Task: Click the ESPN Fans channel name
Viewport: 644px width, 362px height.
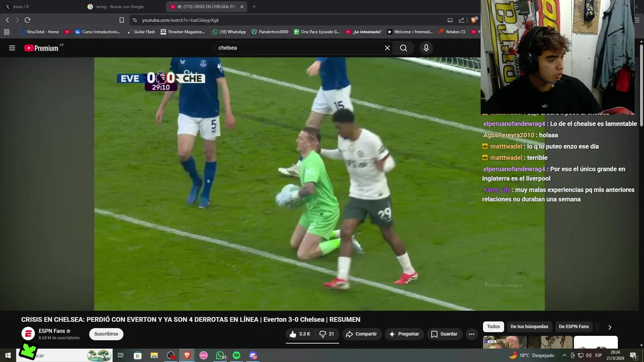Action: pos(52,331)
